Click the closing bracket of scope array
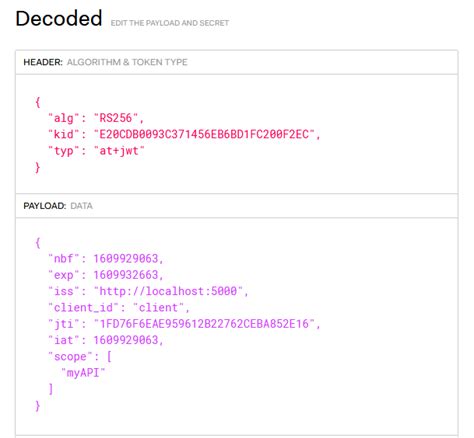474x438 pixels. click(51, 389)
